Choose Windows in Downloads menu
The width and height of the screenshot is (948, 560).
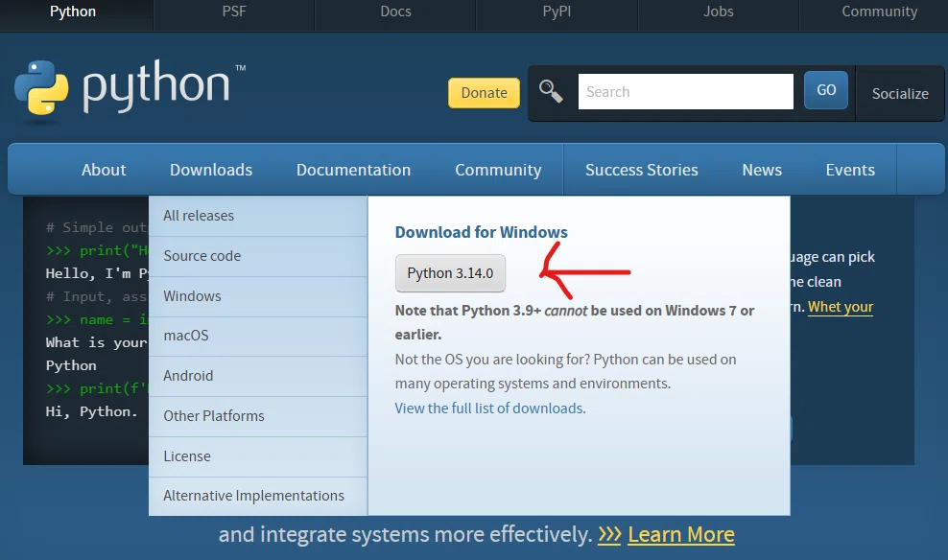pyautogui.click(x=258, y=296)
